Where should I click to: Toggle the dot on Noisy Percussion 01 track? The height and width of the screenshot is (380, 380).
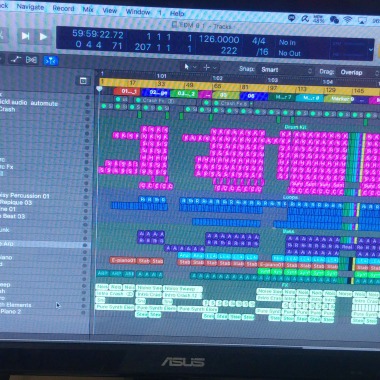coord(87,196)
